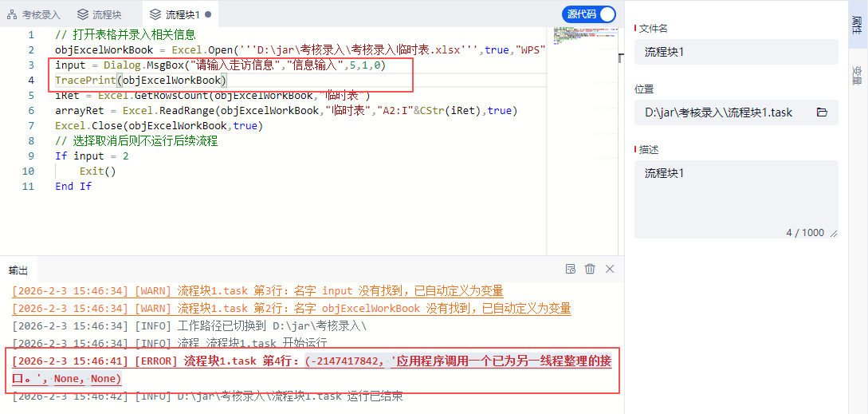Click the 'End If' line

click(x=73, y=186)
